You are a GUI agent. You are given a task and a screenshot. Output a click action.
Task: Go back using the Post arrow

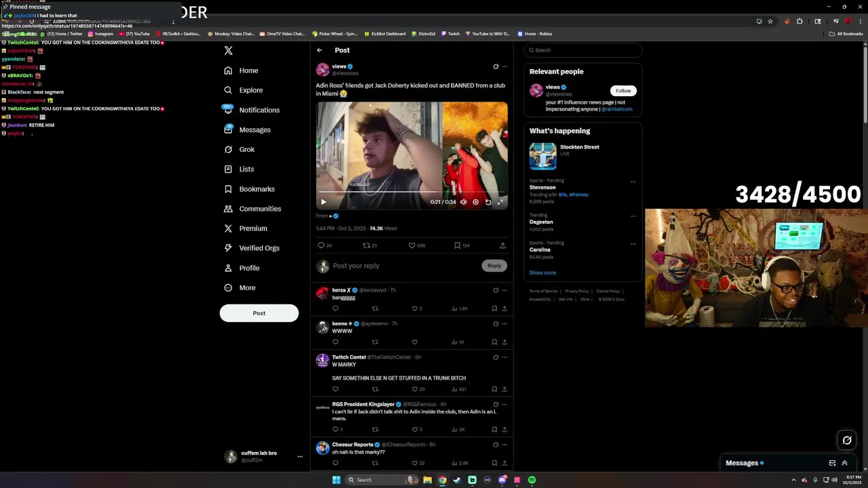click(319, 50)
